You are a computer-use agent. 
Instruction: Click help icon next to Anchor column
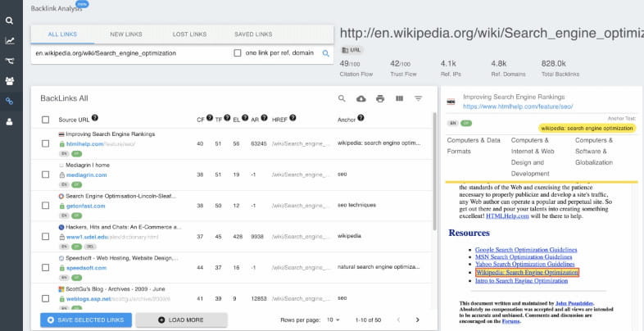(361, 118)
